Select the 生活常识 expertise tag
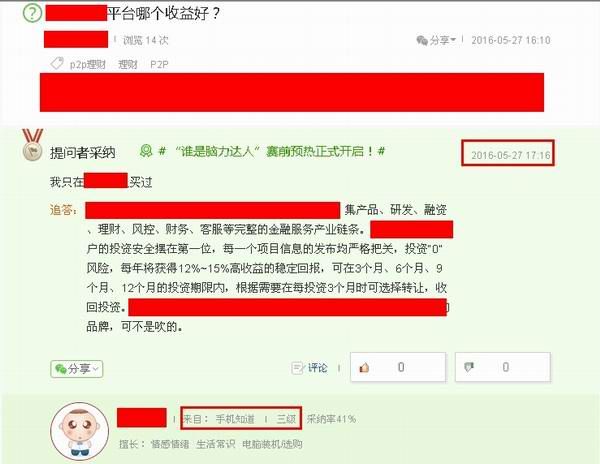600x464 pixels. pos(216,444)
